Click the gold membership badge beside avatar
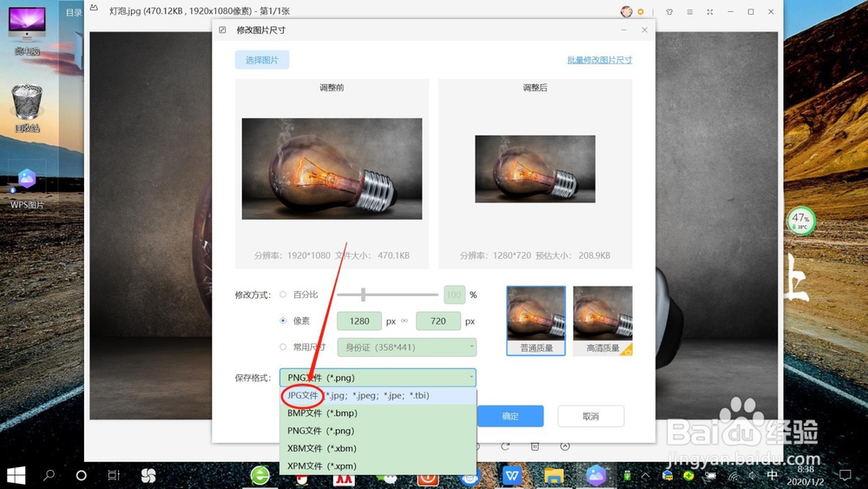Screen dimensions: 868x489 click(x=641, y=11)
